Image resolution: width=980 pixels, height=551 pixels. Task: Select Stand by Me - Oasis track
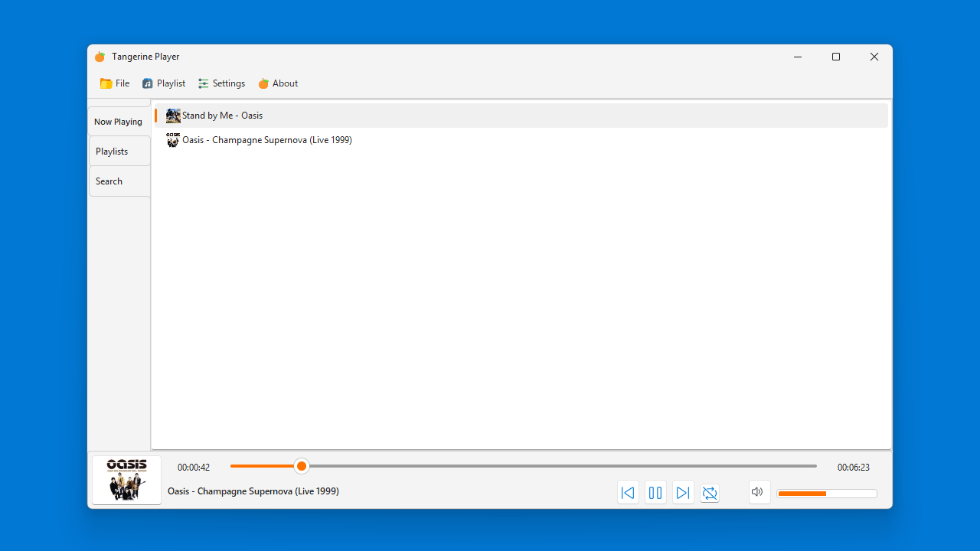pos(521,116)
